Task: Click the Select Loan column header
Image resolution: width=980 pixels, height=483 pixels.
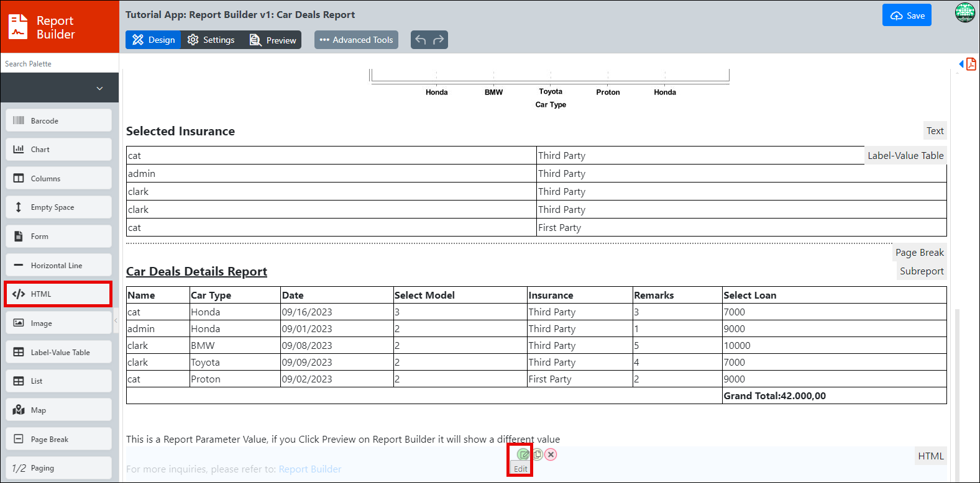Action: (834, 296)
